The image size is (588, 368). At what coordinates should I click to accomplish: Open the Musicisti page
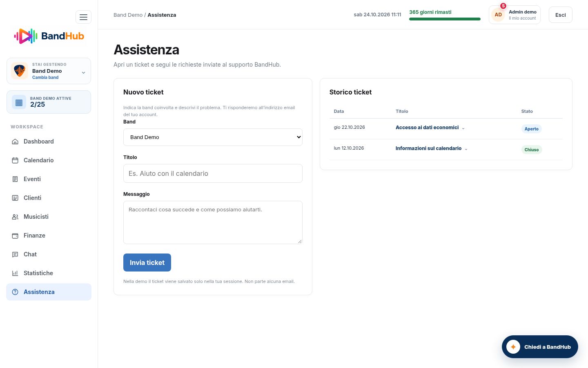tap(49, 217)
